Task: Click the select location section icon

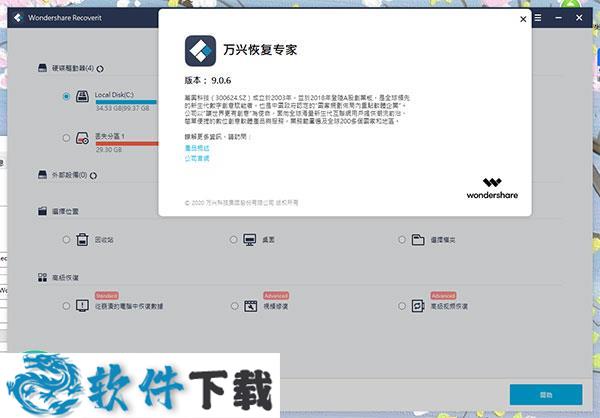Action: tap(42, 211)
